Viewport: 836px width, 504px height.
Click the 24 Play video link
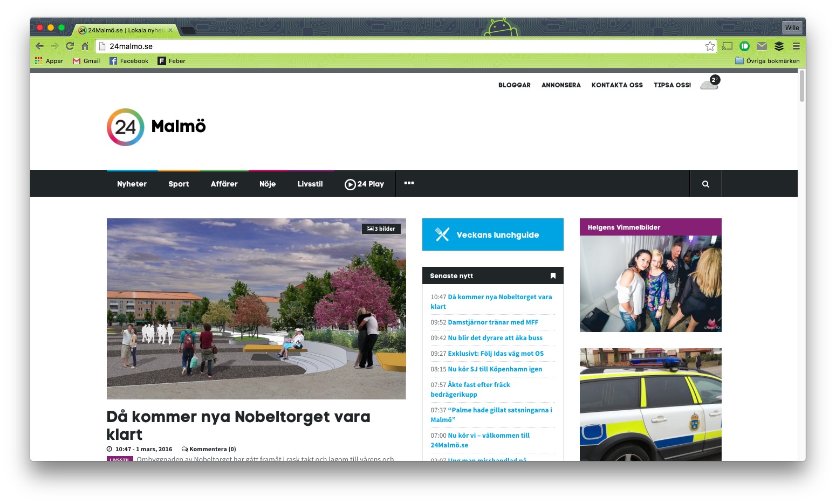point(365,184)
